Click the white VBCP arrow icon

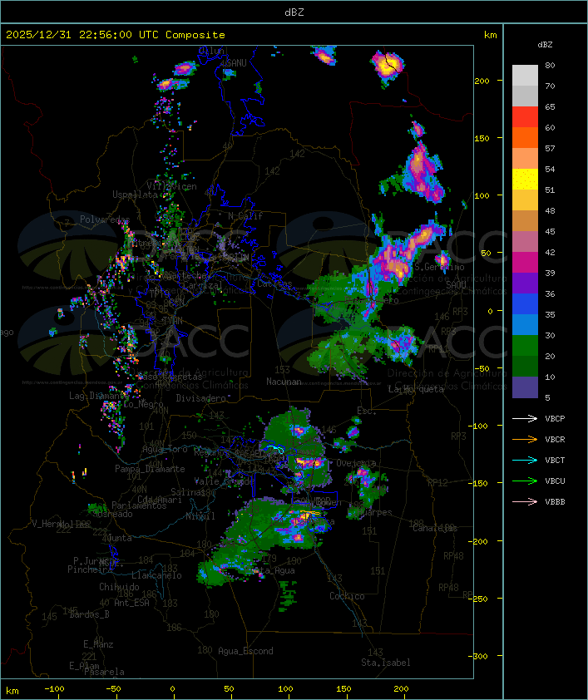pyautogui.click(x=525, y=418)
